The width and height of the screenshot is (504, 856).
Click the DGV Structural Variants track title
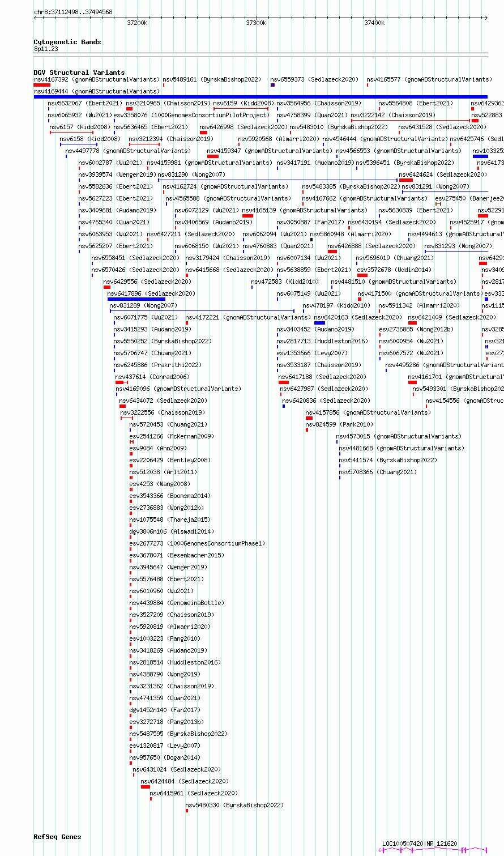(x=79, y=73)
